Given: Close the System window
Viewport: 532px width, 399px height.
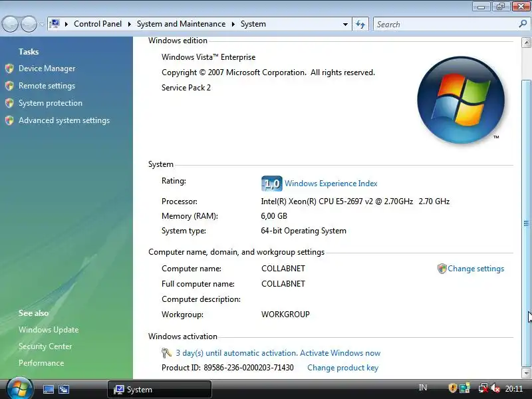Looking at the screenshot, I should click(521, 7).
